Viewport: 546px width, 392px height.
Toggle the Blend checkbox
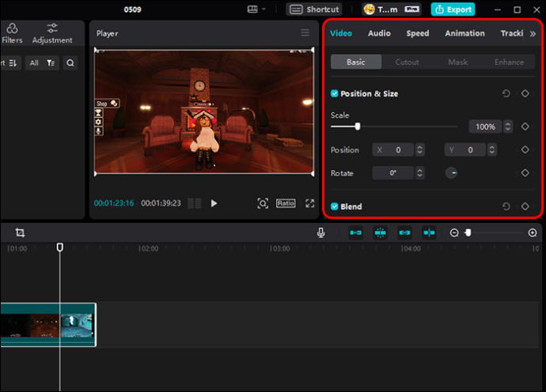point(334,206)
